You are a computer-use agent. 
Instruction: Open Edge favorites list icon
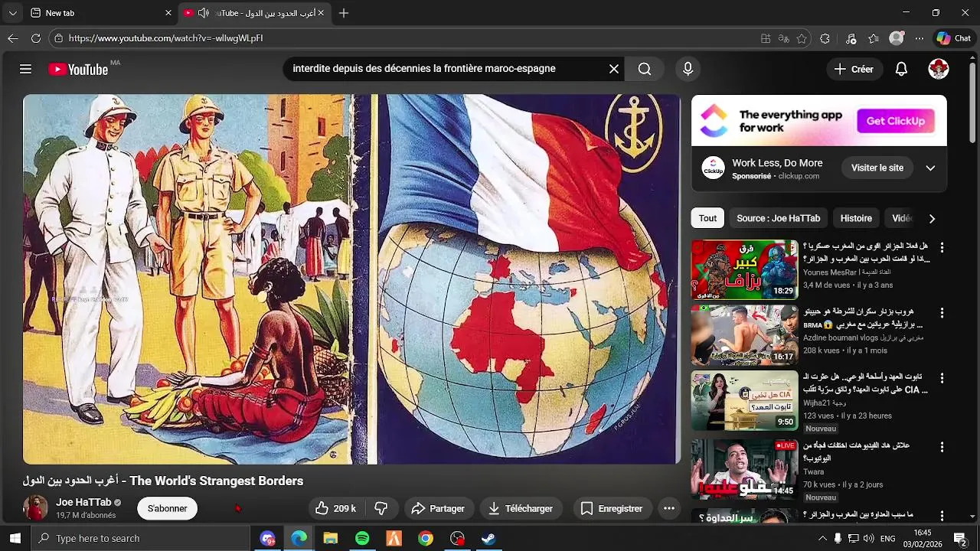click(x=874, y=38)
